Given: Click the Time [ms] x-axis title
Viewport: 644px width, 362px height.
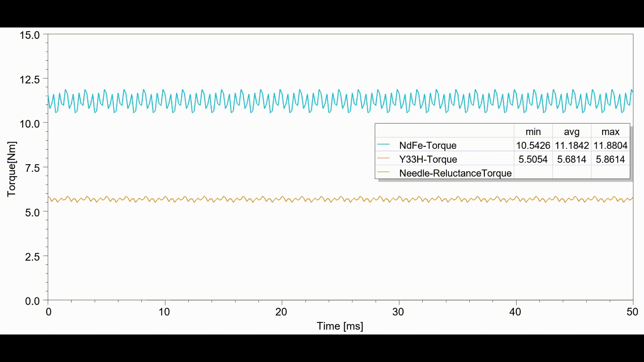Looking at the screenshot, I should pos(340,326).
